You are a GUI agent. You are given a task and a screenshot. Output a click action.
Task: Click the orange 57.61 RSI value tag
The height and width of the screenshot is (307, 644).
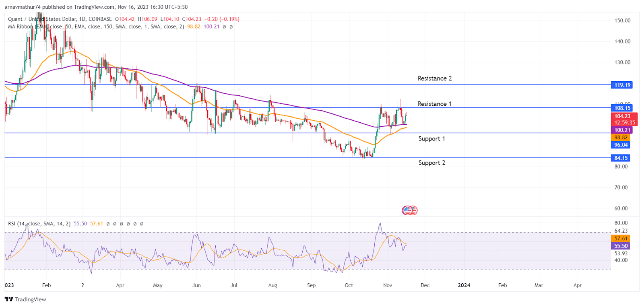[x=621, y=239]
